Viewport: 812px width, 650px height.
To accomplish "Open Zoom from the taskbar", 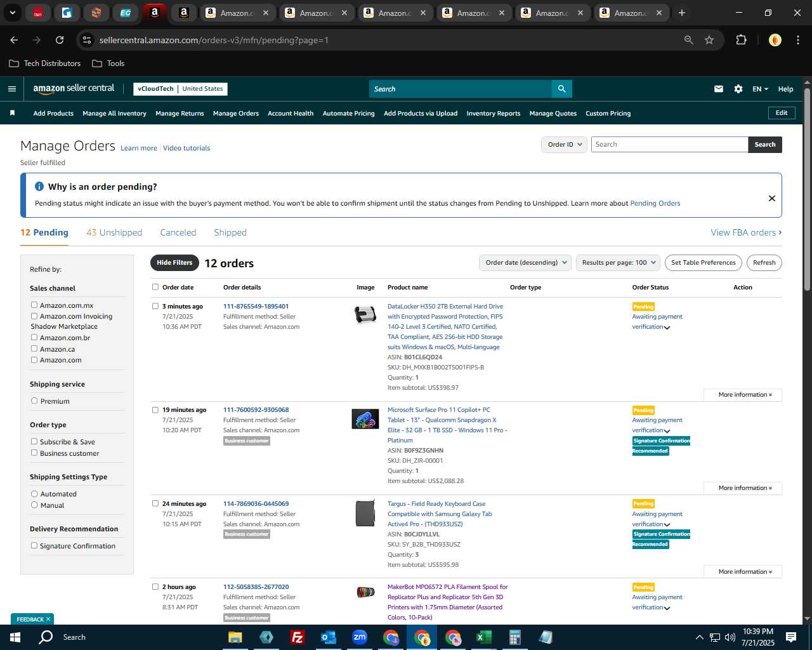I will 360,637.
